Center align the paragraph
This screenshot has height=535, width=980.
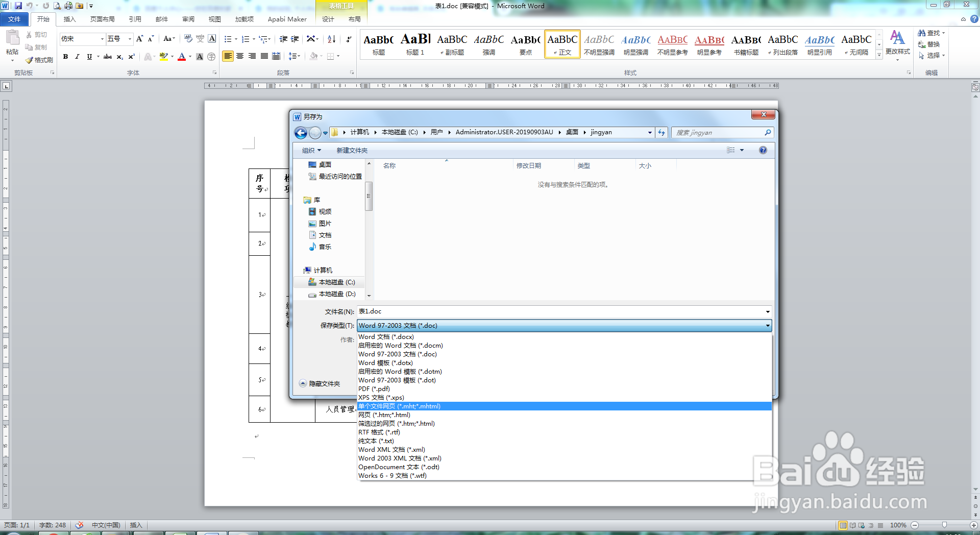click(240, 56)
